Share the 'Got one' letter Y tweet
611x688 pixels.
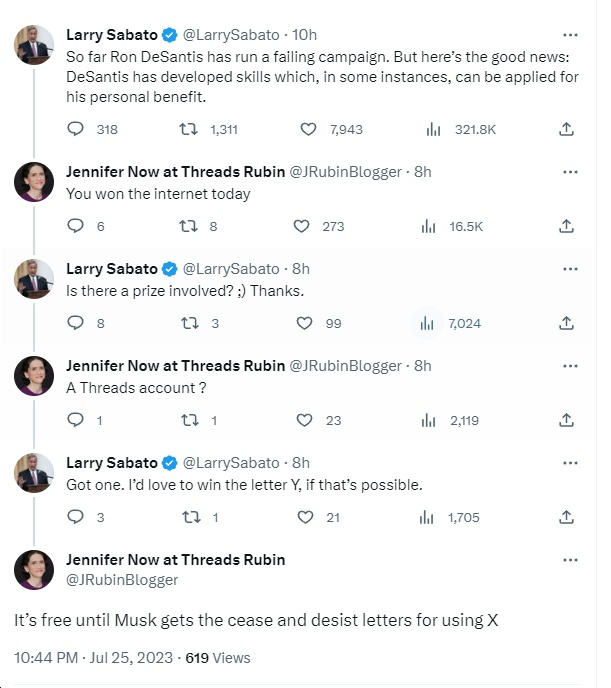[566, 517]
